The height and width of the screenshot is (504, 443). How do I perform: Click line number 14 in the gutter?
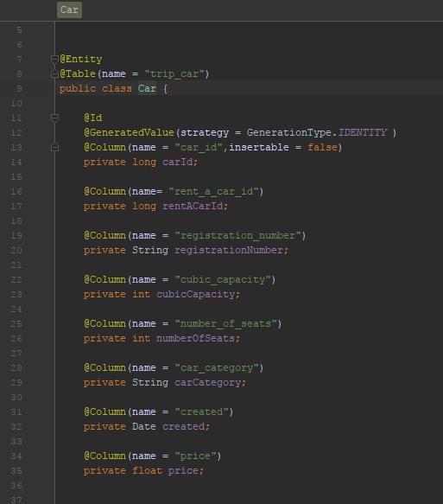click(16, 163)
